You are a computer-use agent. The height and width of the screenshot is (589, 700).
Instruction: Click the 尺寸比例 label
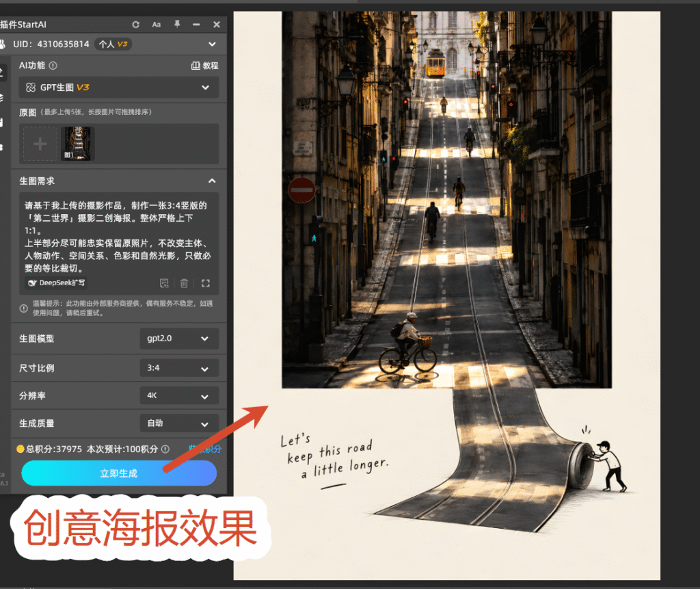[37, 368]
